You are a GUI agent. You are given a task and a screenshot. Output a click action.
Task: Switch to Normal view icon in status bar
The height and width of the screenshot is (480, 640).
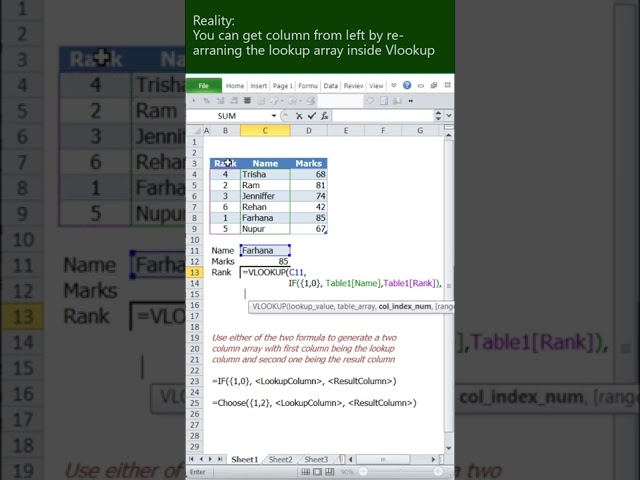click(305, 472)
